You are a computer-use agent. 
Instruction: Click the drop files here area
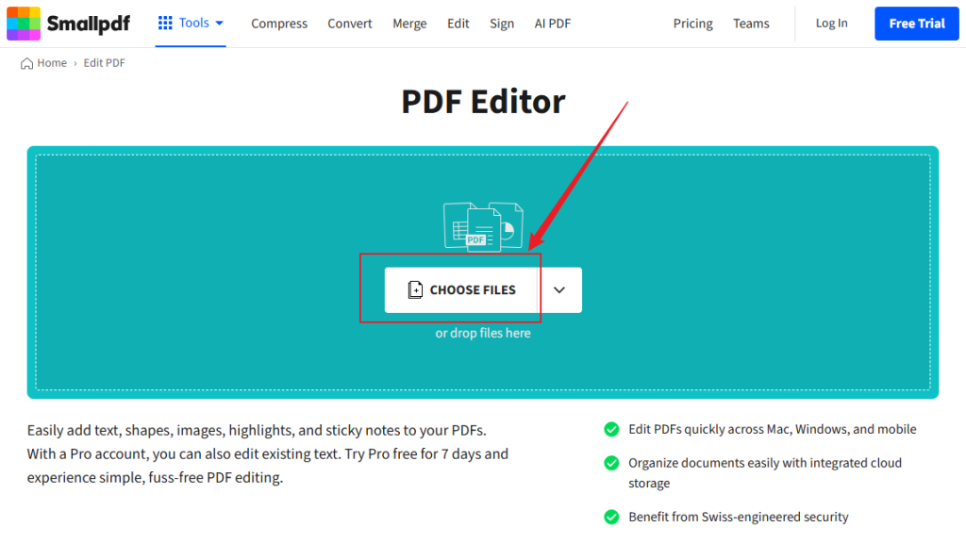(483, 333)
